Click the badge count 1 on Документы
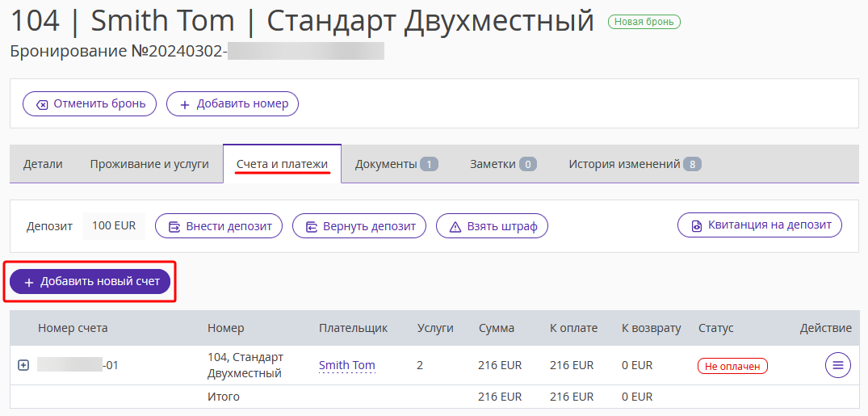The height and width of the screenshot is (416, 868). pyautogui.click(x=429, y=164)
